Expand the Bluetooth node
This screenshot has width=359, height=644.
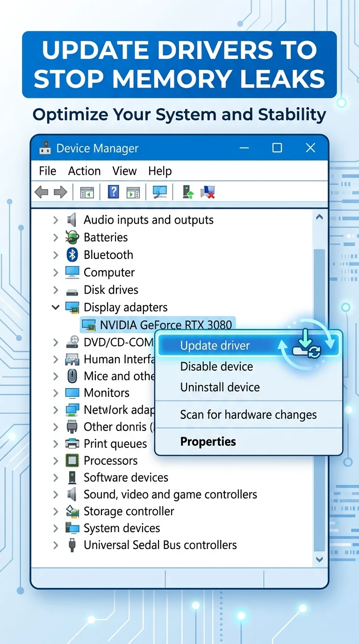point(56,255)
